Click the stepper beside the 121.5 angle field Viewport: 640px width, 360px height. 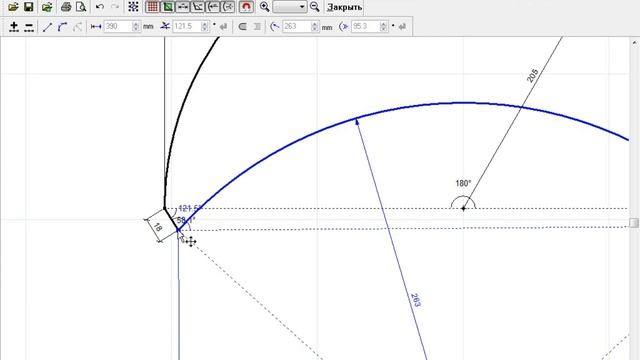(x=205, y=27)
